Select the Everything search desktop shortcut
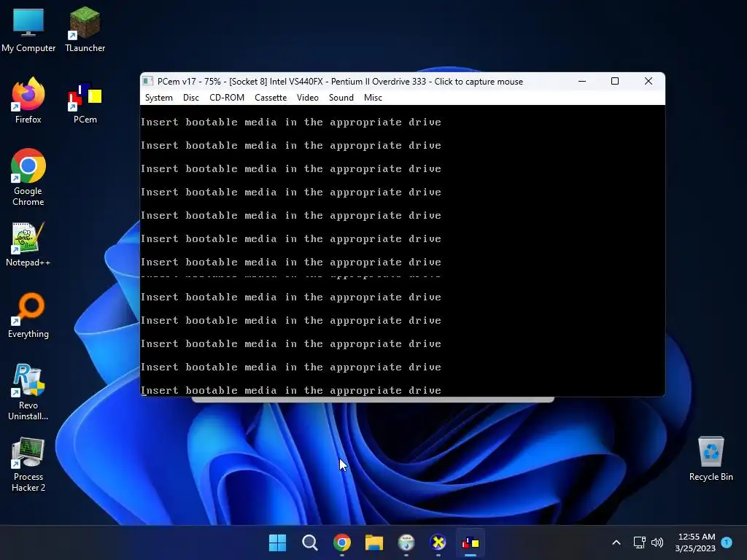 tap(28, 315)
